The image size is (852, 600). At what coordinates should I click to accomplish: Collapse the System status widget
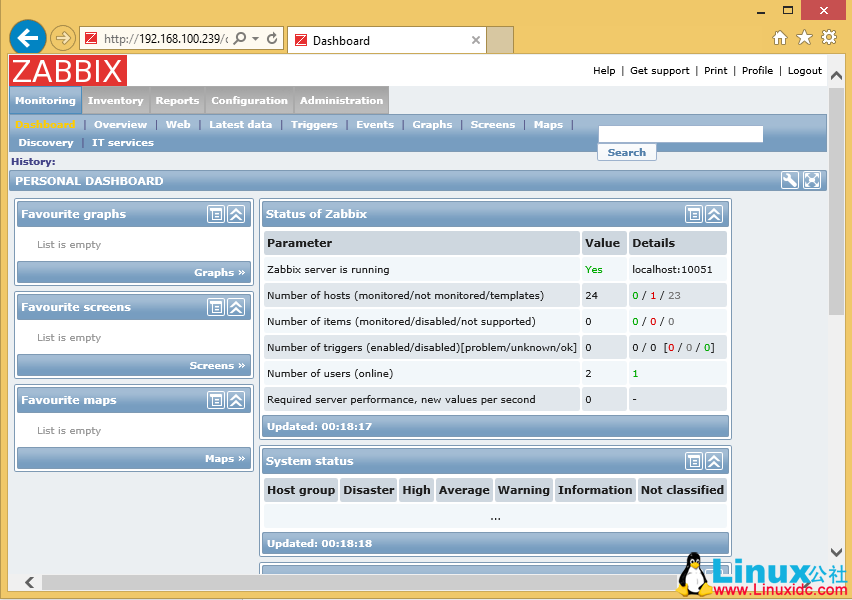click(714, 461)
